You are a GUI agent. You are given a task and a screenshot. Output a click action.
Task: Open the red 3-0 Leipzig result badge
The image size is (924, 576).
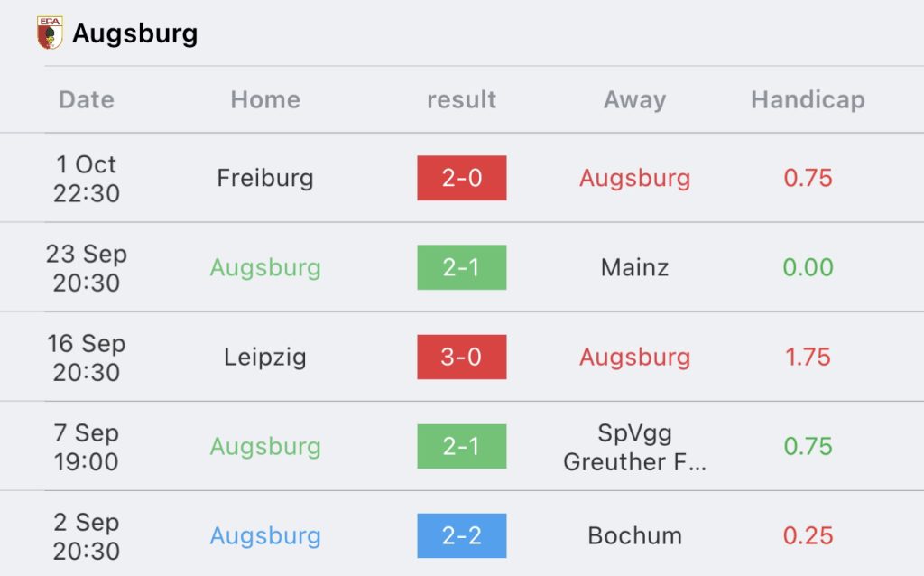point(462,357)
